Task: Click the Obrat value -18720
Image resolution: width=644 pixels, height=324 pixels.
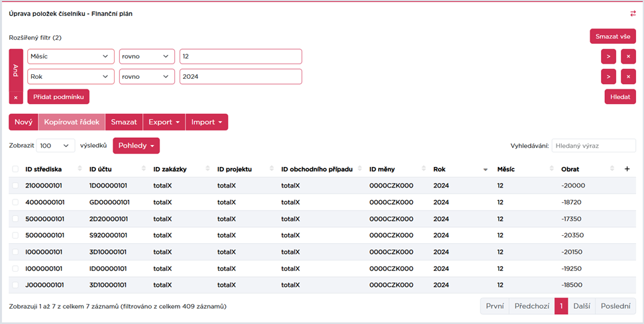Action: click(571, 202)
